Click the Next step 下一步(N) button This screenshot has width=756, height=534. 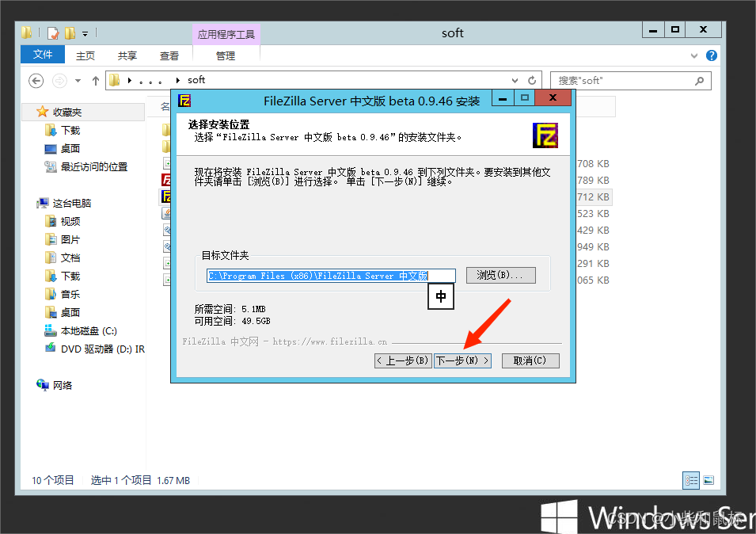pyautogui.click(x=462, y=360)
